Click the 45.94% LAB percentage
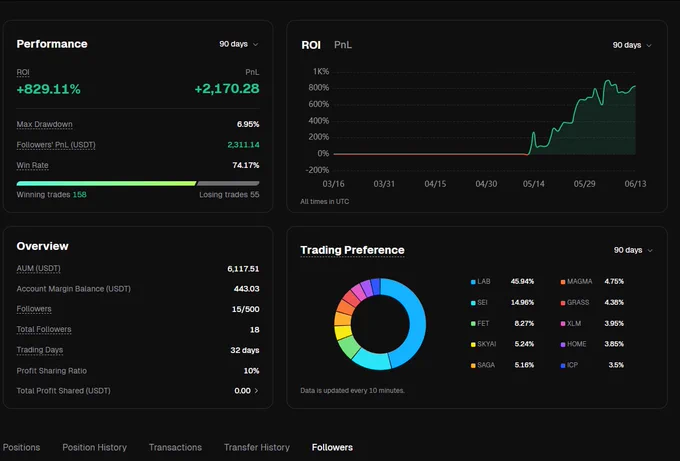 pyautogui.click(x=522, y=282)
